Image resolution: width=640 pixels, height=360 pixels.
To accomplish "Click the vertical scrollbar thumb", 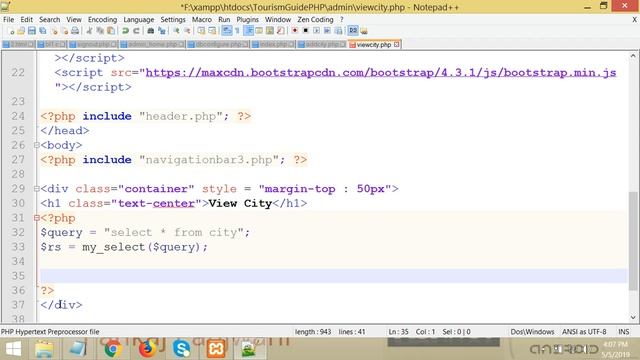I will pos(633,241).
